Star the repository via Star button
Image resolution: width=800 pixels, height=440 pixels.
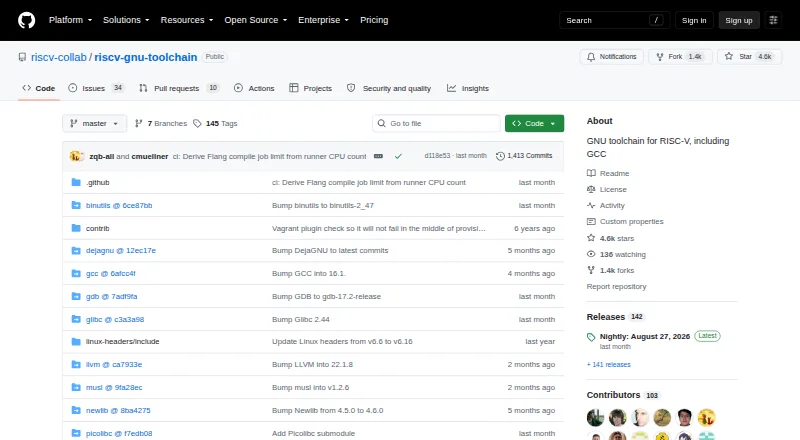point(749,57)
